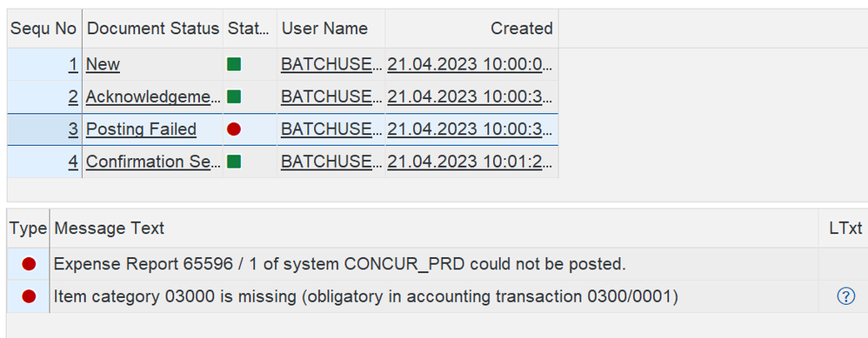Click the Document Status column header
Screen dimensions: 868x338
point(153,29)
